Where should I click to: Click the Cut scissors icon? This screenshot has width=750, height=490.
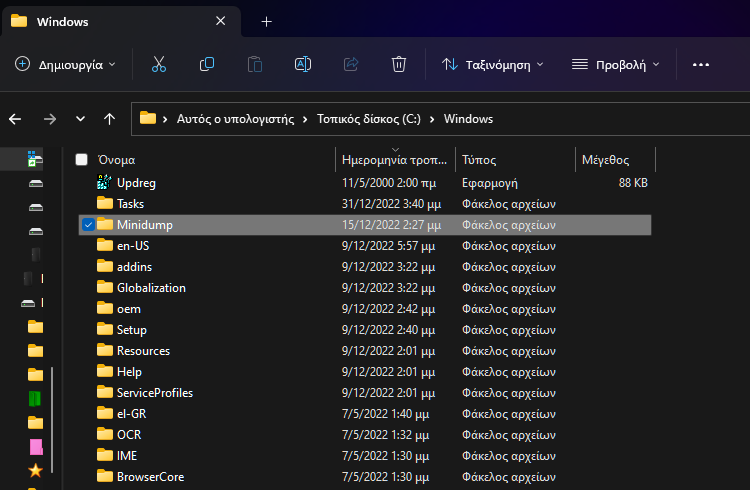(x=159, y=64)
